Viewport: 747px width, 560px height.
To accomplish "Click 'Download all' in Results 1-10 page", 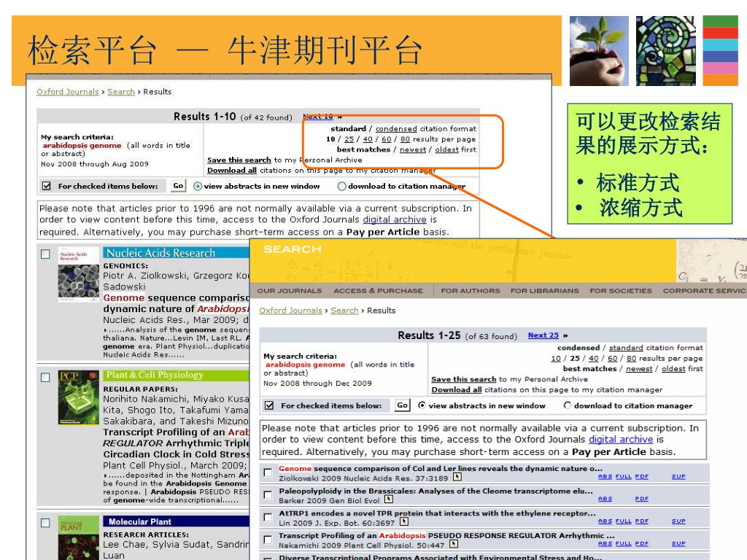I will [x=232, y=170].
